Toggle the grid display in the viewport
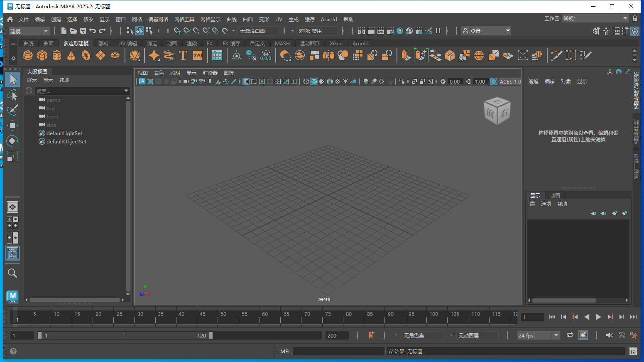644x362 pixels. point(246,81)
